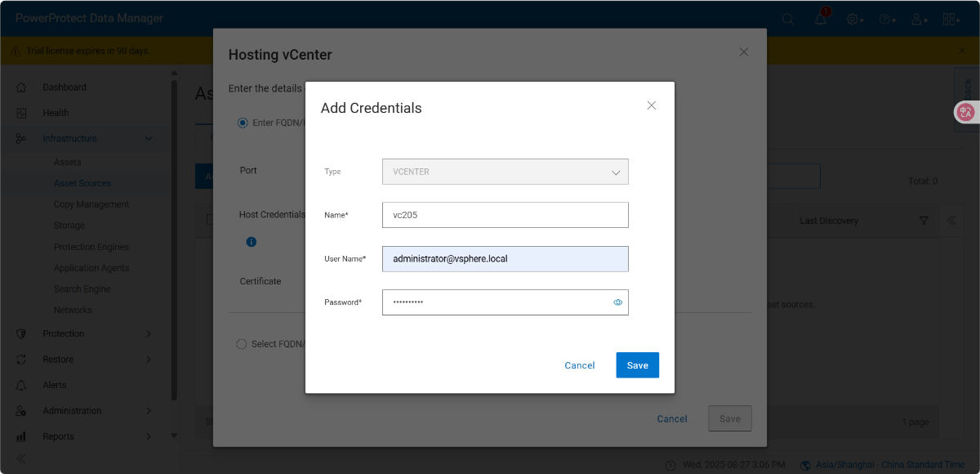
Task: Click the sidebar scrollbar down arrow
Action: click(174, 436)
